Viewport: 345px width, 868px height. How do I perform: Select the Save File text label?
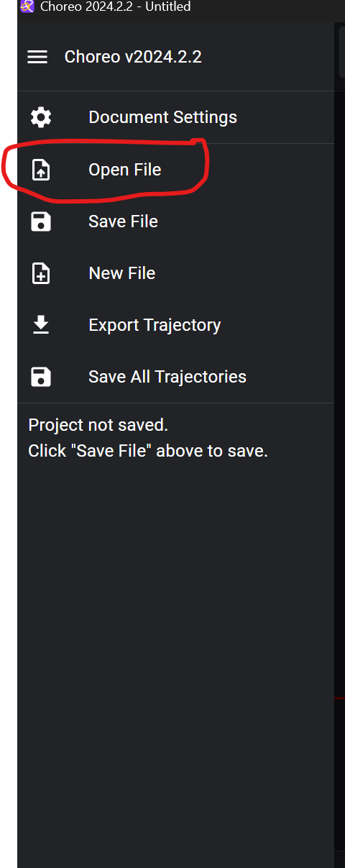click(x=123, y=221)
